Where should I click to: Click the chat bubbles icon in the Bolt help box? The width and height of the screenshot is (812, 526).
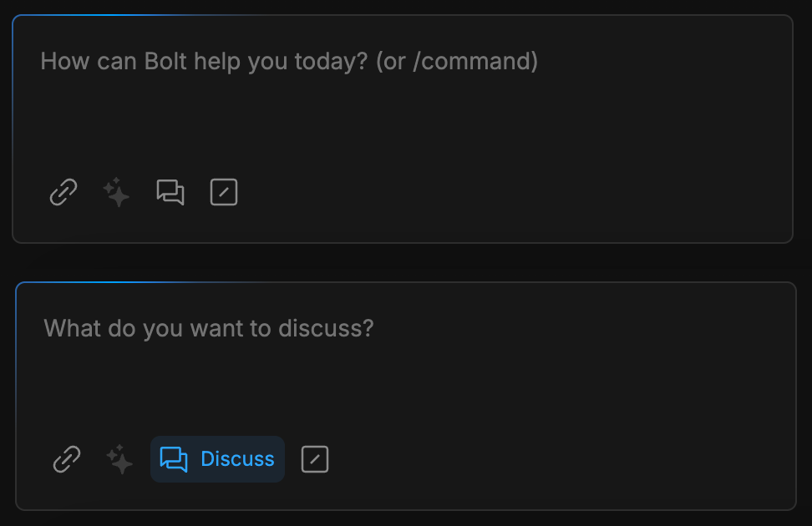[170, 193]
